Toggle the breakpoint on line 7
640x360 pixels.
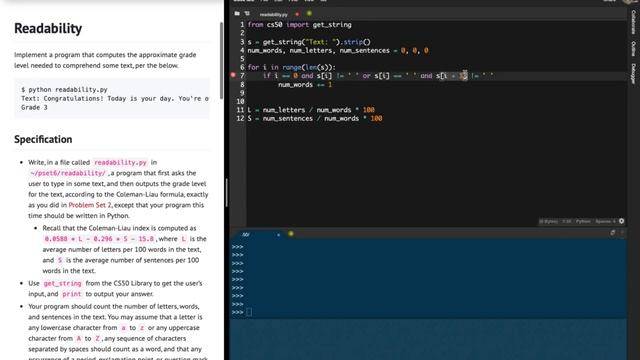[x=233, y=76]
